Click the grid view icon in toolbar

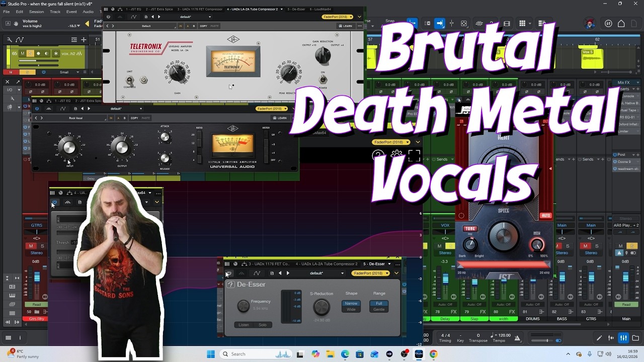click(x=522, y=24)
